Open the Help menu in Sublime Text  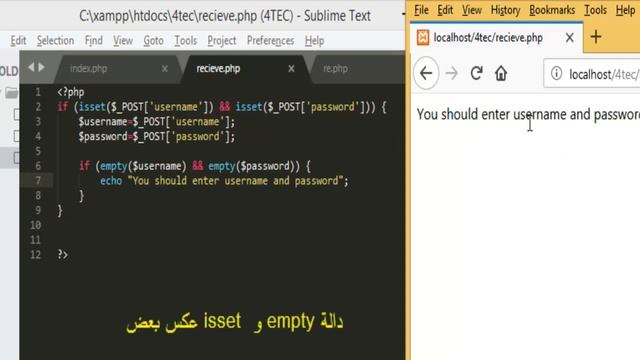click(314, 41)
